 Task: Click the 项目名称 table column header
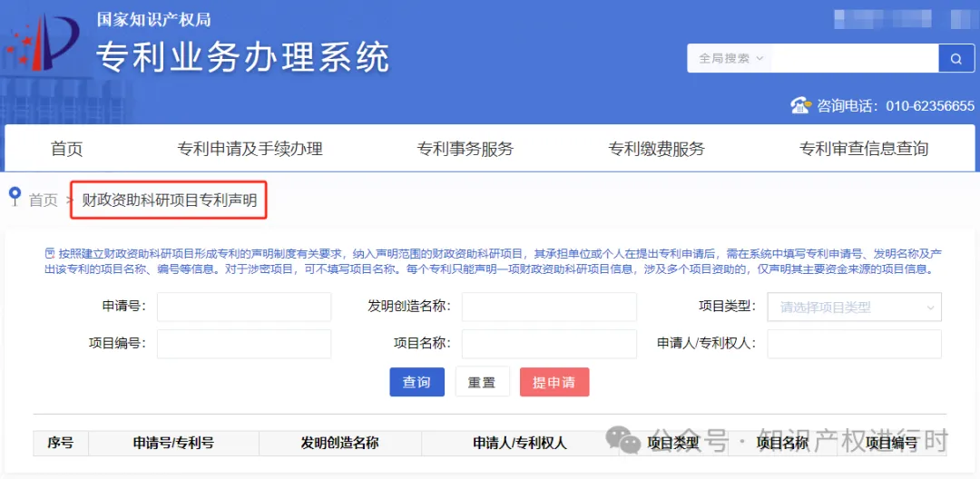pos(782,444)
